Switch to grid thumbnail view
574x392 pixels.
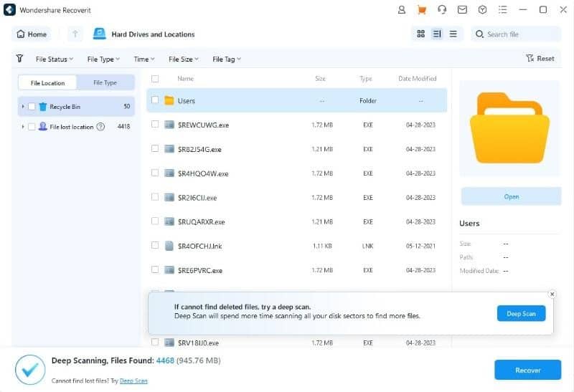421,34
